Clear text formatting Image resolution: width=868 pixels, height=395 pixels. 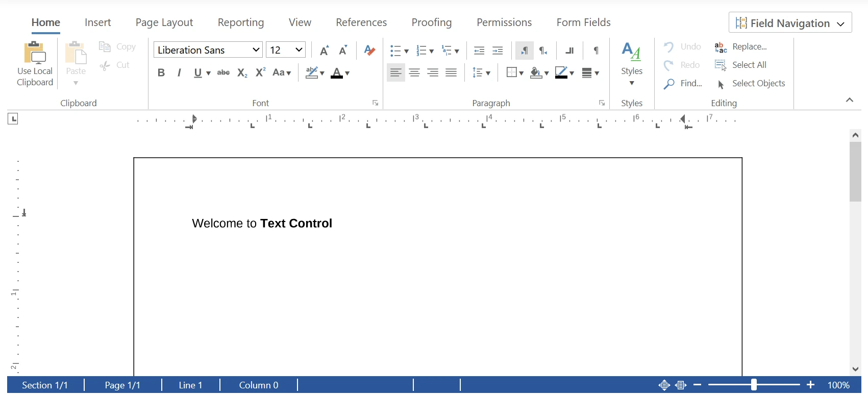coord(369,51)
